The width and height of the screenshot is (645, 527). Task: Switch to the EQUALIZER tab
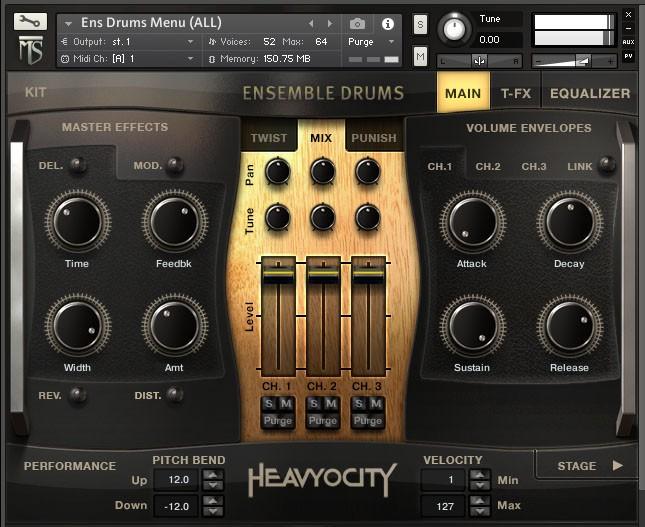click(x=590, y=94)
